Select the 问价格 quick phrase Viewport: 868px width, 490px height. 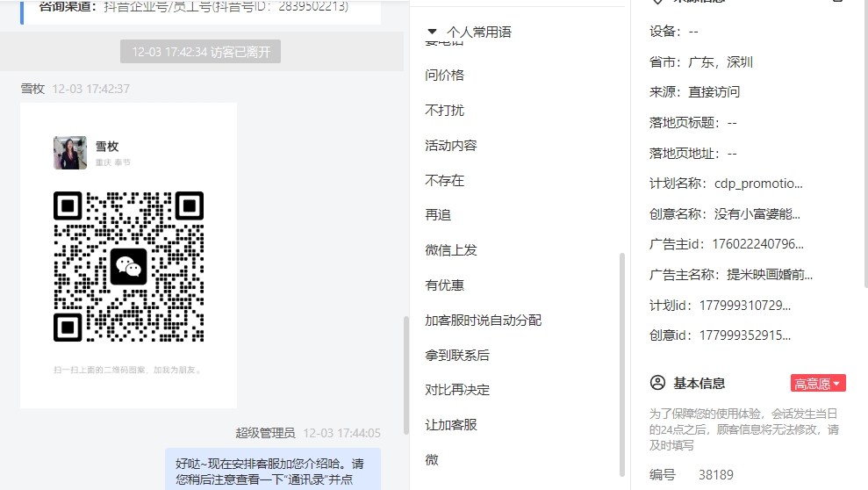click(444, 76)
